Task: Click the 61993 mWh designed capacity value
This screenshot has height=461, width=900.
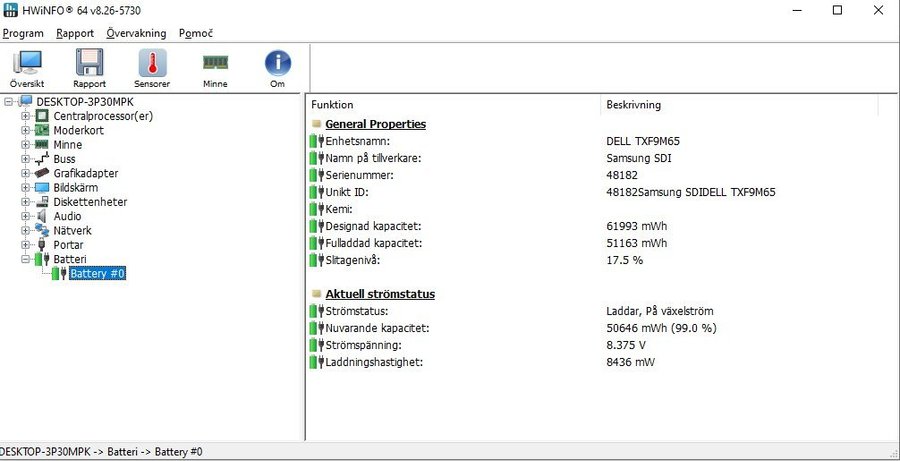Action: coord(637,226)
